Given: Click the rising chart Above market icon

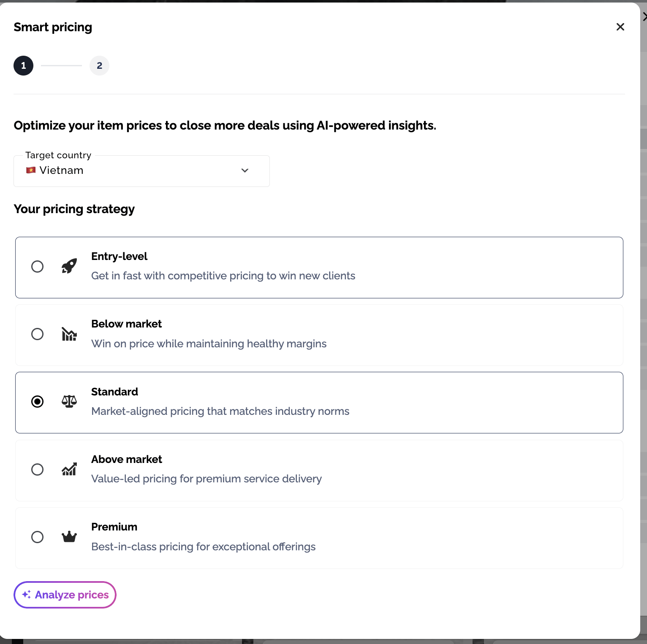Looking at the screenshot, I should [x=69, y=469].
